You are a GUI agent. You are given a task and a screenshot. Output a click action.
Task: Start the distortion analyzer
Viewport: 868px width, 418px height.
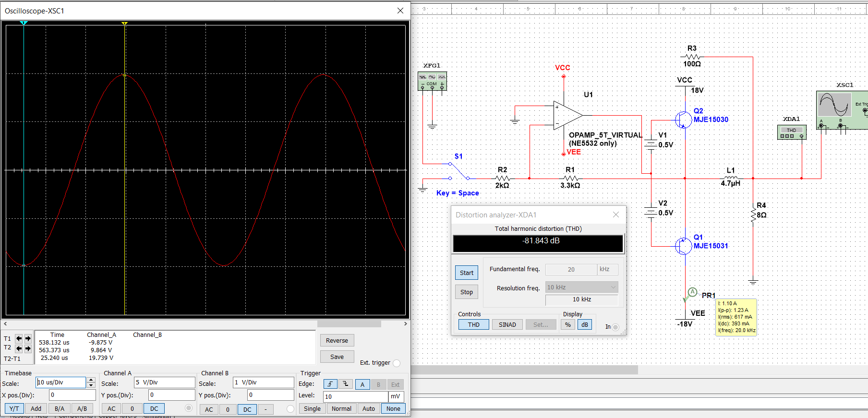[467, 273]
